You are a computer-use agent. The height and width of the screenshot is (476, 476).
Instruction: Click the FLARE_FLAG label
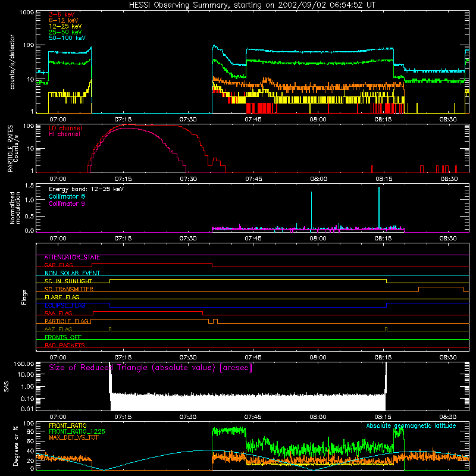[62, 297]
